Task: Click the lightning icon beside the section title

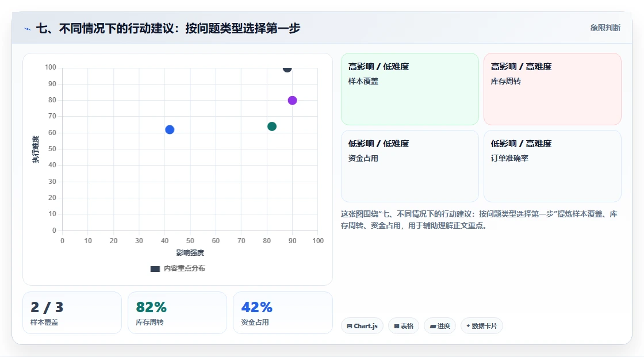Action: [x=27, y=29]
